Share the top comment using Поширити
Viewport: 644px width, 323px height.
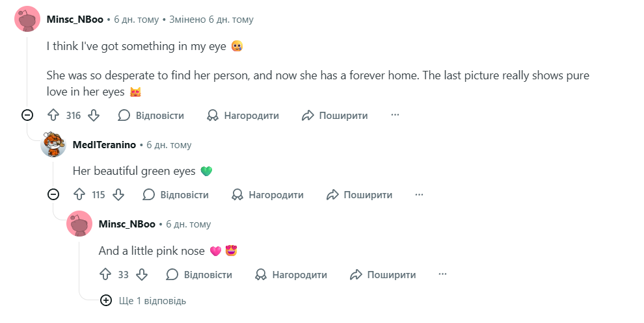click(x=335, y=115)
